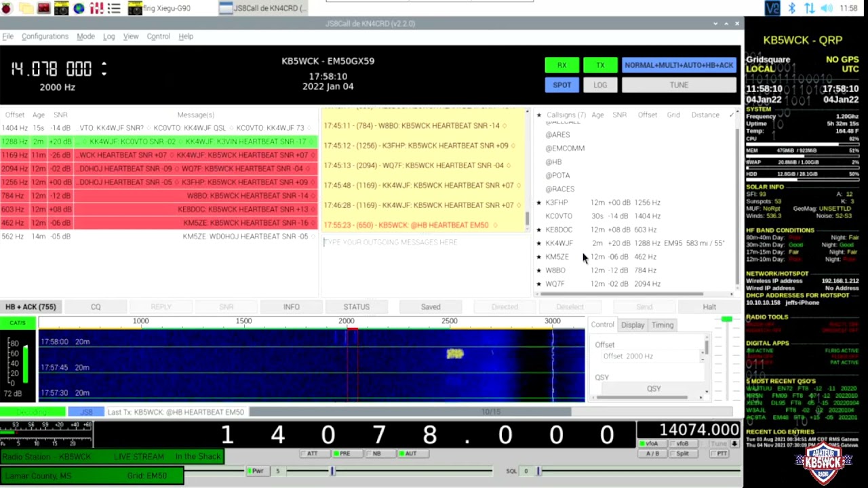868x488 pixels.
Task: Click the INFO button
Action: click(292, 307)
